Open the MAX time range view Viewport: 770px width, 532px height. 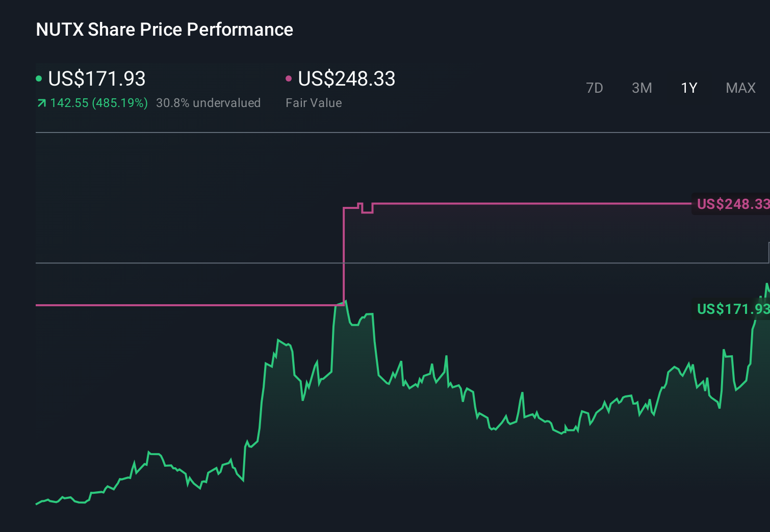coord(740,88)
